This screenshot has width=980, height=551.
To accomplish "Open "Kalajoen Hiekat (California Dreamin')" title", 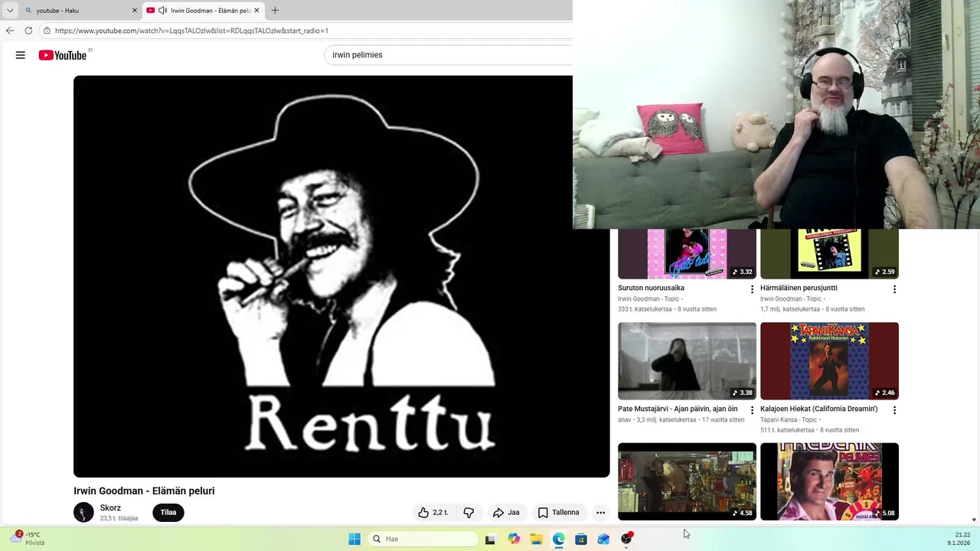I will [x=818, y=409].
